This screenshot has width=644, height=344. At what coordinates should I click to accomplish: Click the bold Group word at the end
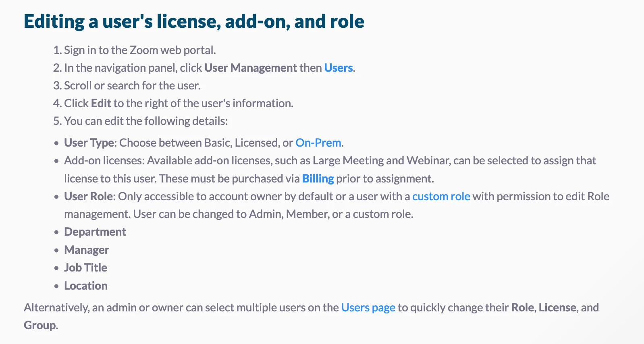tap(39, 325)
